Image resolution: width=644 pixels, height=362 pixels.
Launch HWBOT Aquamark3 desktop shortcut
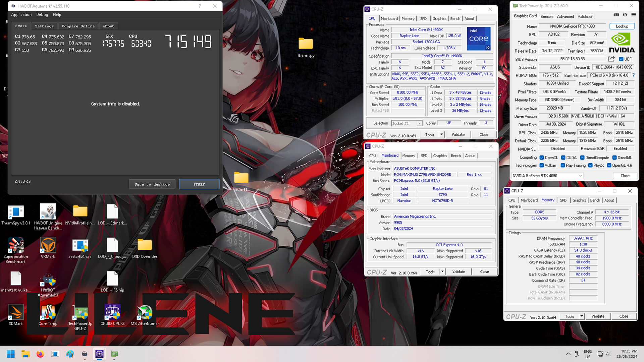click(48, 284)
